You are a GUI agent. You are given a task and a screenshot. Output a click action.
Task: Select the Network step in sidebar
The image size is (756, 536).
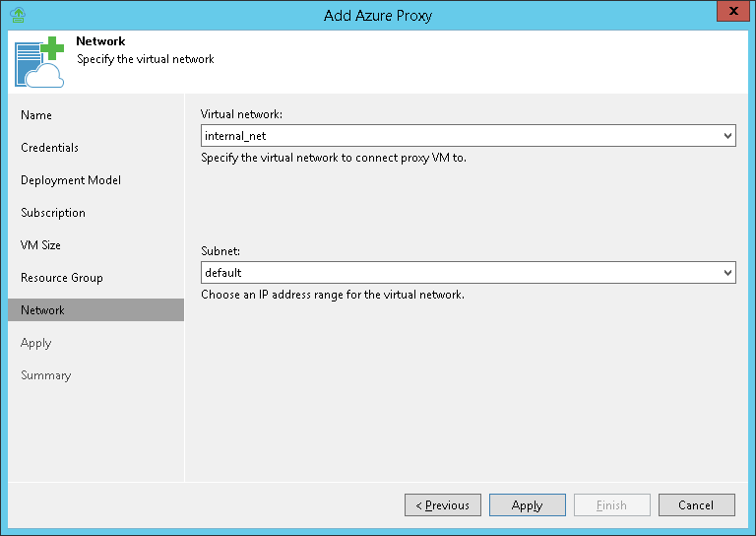coord(43,310)
